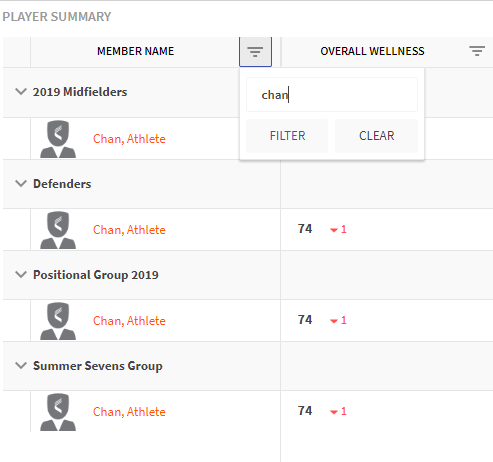
Task: Collapse the 2019 Midfielders group
Action: (x=21, y=91)
